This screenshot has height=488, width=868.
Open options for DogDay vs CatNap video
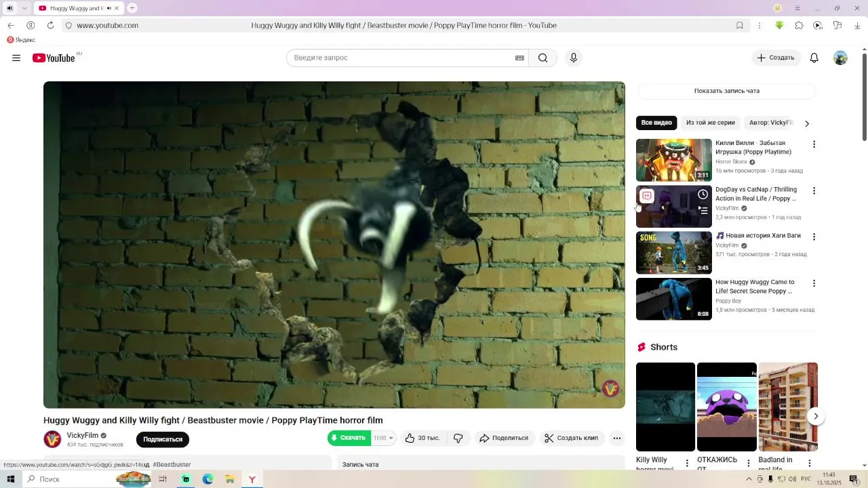coord(814,190)
